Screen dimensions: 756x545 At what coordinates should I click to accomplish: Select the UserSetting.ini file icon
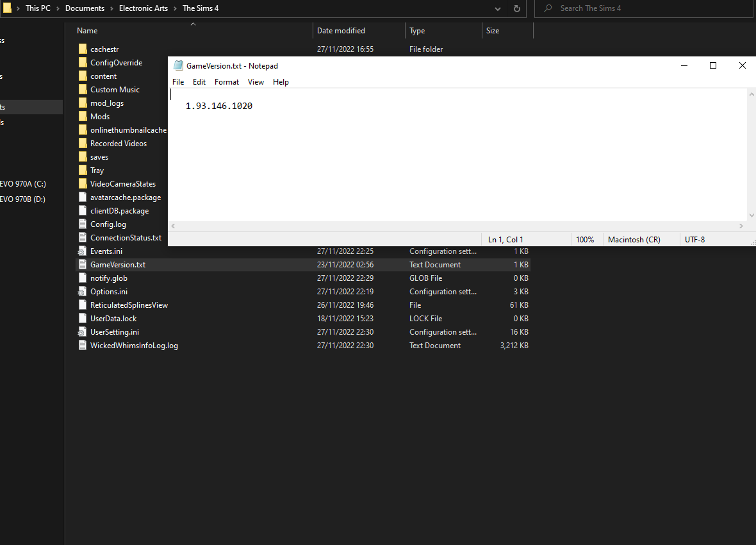(83, 332)
